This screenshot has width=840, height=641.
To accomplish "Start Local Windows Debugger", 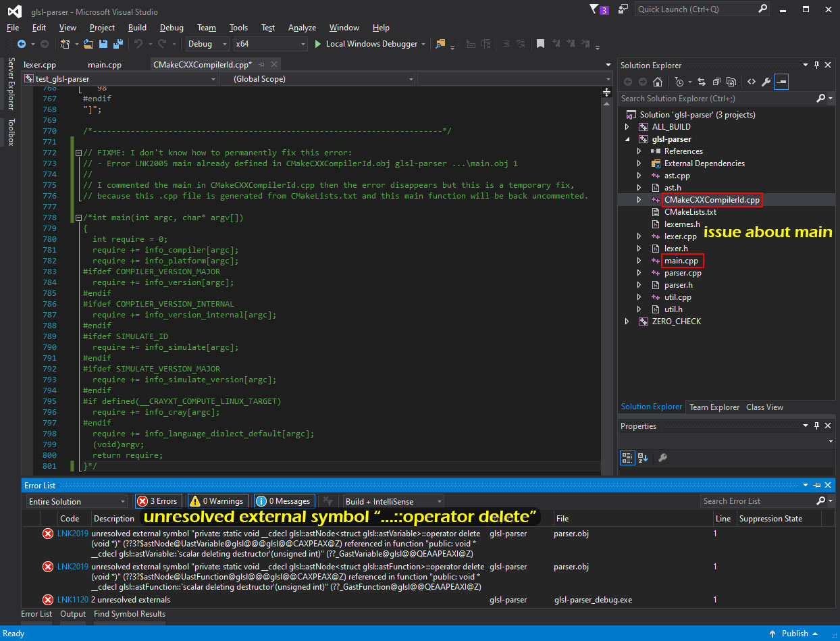I will pos(371,44).
